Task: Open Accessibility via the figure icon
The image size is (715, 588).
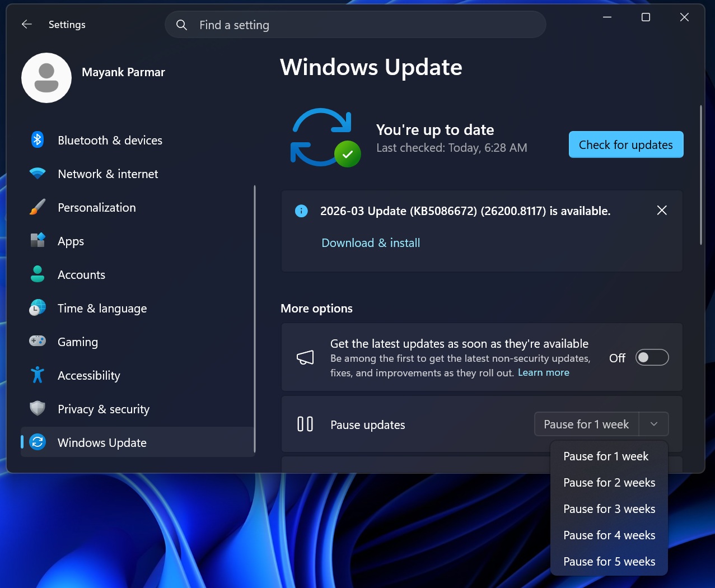Action: tap(37, 375)
